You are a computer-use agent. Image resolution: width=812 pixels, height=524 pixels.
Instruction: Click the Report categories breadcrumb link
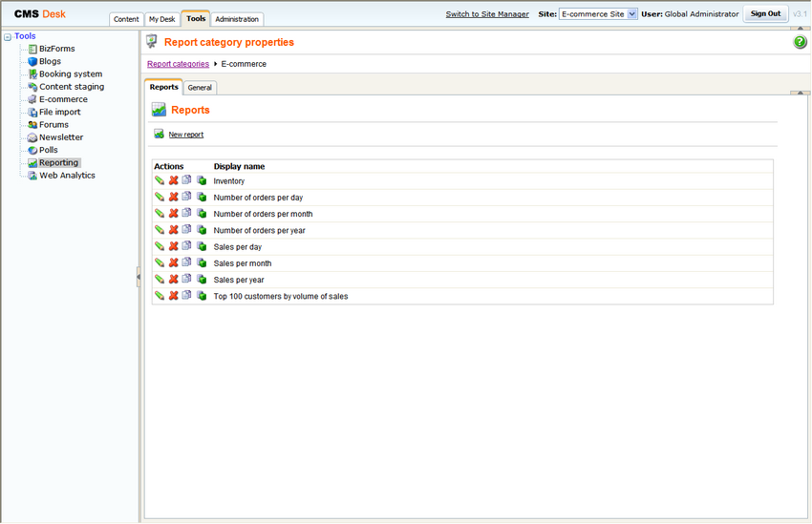click(178, 64)
